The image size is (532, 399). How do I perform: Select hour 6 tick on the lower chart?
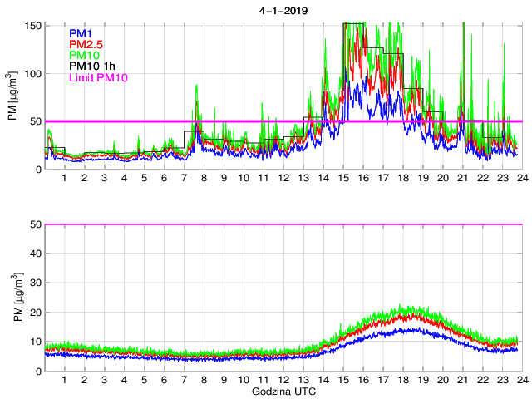[164, 380]
